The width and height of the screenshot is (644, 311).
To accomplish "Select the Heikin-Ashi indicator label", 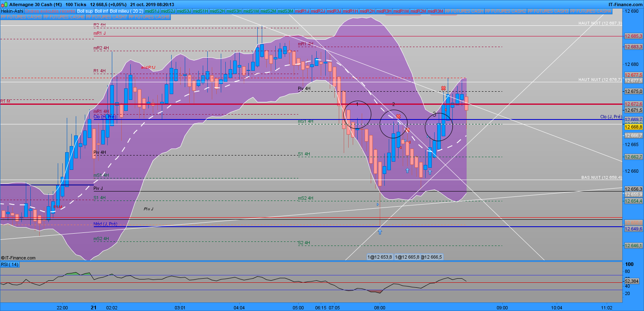I will [12, 11].
